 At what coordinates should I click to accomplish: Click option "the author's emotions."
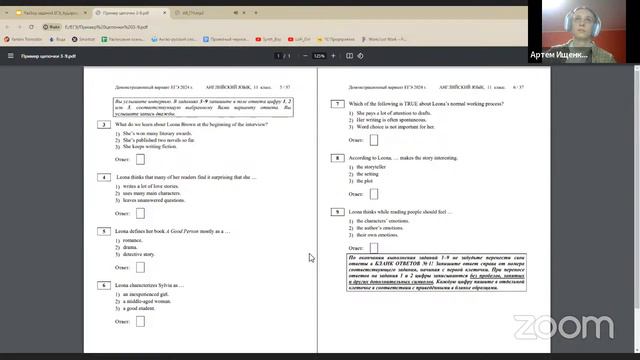click(380, 228)
